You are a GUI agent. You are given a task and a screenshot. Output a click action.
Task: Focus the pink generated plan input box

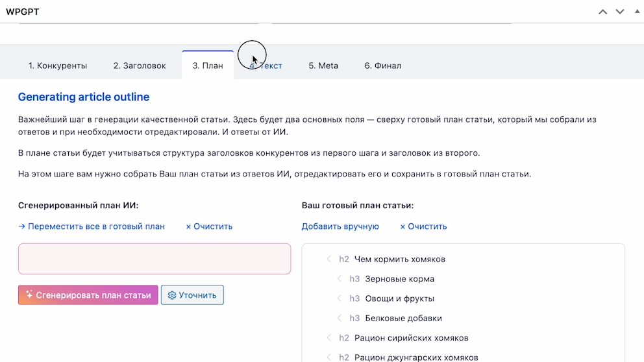coord(155,259)
